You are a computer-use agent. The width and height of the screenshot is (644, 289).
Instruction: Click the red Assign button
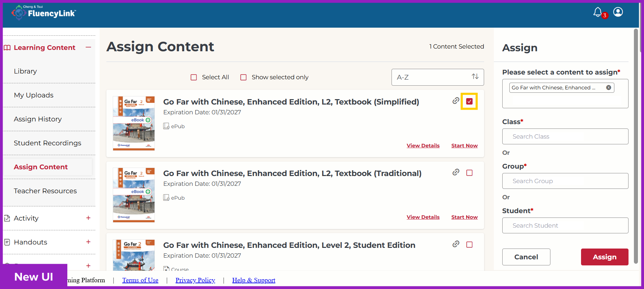pyautogui.click(x=605, y=257)
